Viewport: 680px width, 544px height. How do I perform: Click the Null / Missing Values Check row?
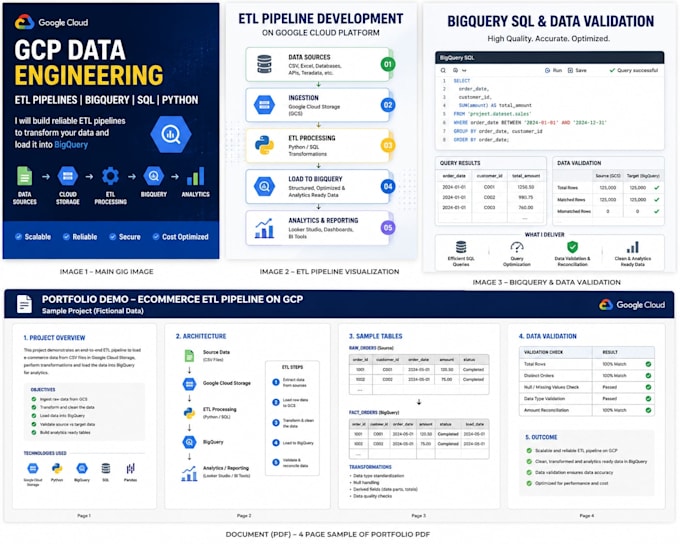point(587,387)
